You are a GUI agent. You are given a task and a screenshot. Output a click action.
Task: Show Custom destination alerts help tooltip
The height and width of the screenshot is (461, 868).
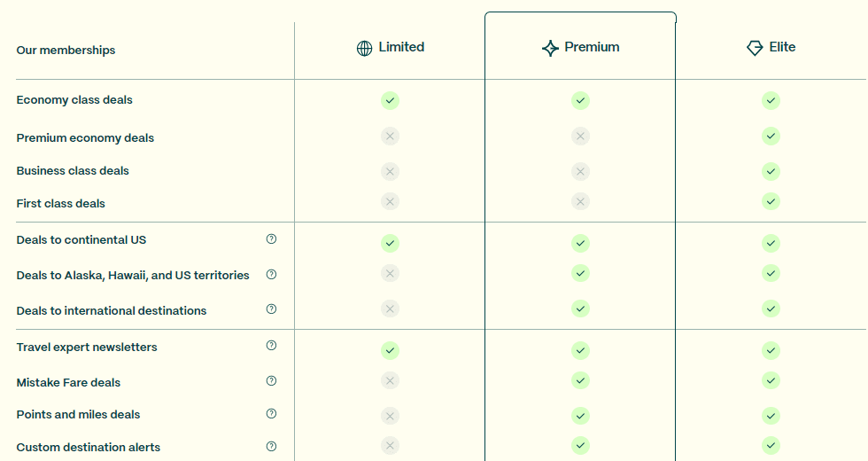pyautogui.click(x=271, y=447)
